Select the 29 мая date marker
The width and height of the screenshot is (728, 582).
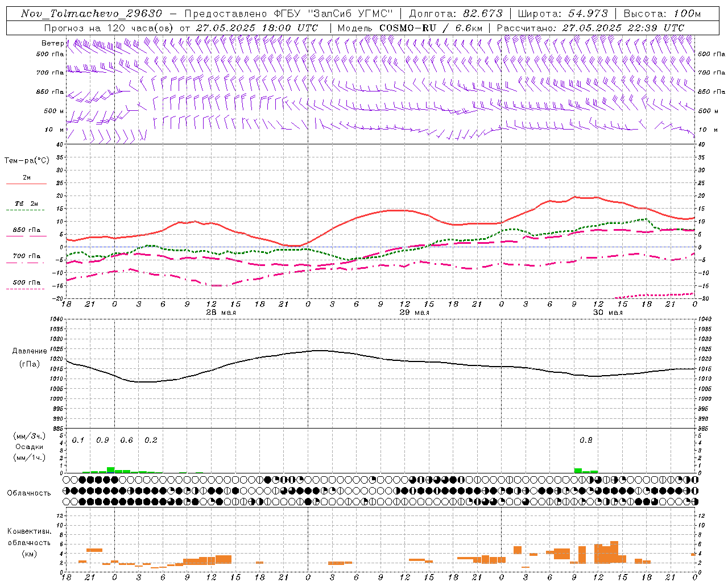(x=414, y=313)
